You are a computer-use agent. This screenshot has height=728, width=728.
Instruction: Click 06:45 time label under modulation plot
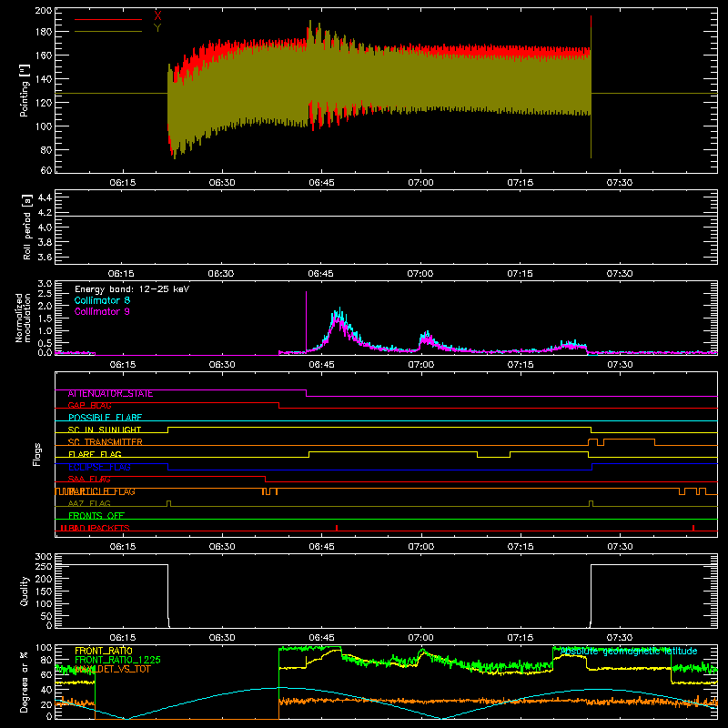click(321, 365)
